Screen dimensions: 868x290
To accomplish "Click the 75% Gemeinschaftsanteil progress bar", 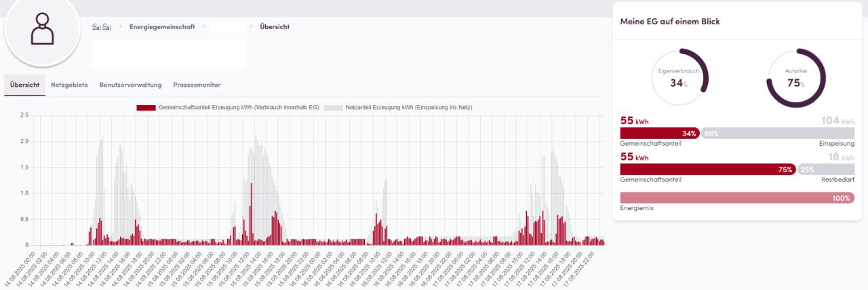I will [708, 169].
